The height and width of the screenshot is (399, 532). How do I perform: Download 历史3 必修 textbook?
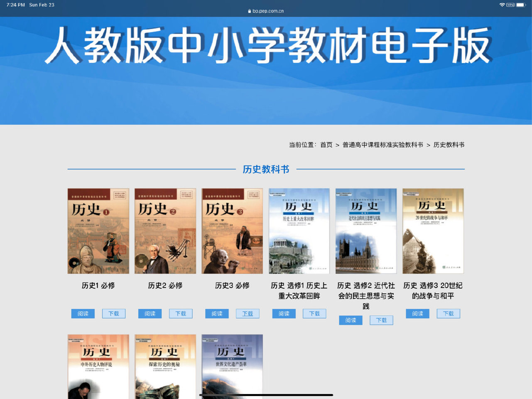coord(248,313)
